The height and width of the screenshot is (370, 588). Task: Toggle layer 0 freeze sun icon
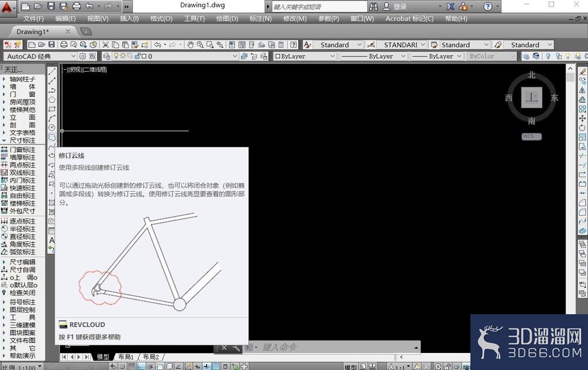pos(123,56)
